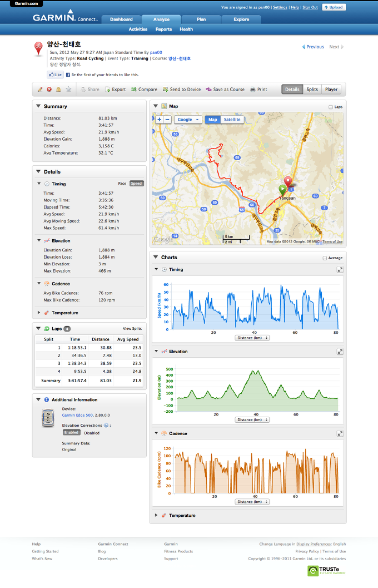This screenshot has width=378, height=588.
Task: Expand the Cadence chart to full size
Action: [x=340, y=433]
